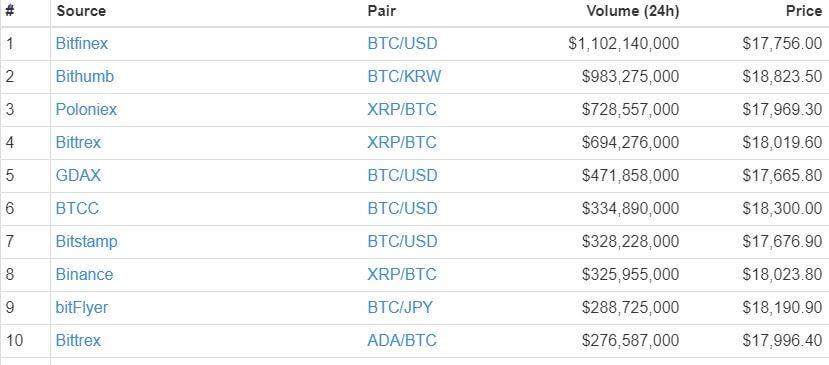Image resolution: width=829 pixels, height=365 pixels.
Task: Sort by the Pair column header
Action: [x=381, y=11]
